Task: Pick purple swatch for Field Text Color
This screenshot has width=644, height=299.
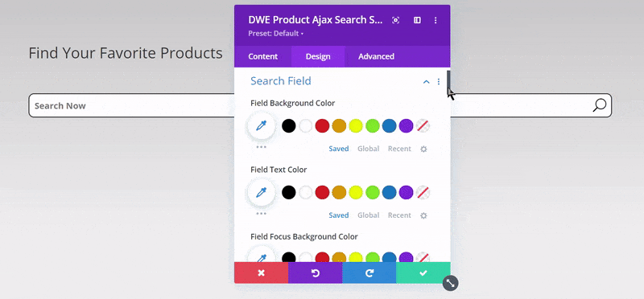Action: [406, 192]
